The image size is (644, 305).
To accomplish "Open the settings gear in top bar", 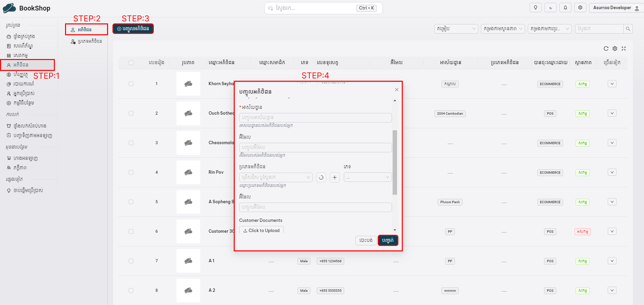I will pyautogui.click(x=580, y=8).
